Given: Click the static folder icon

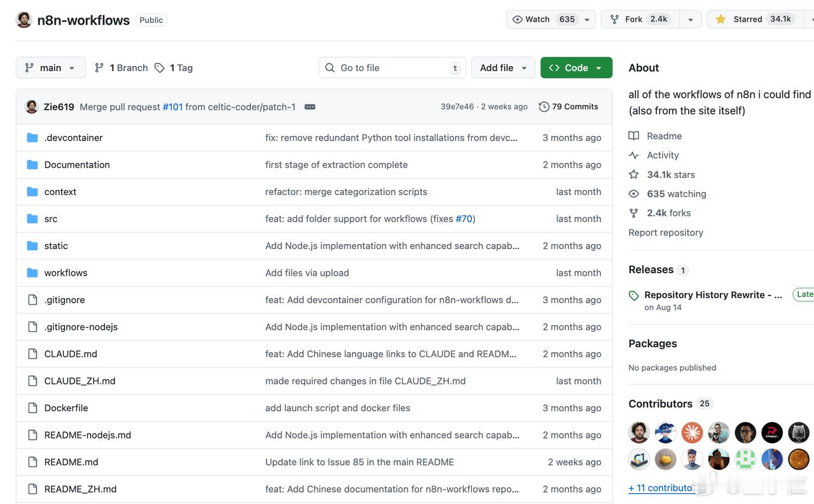Looking at the screenshot, I should coord(32,245).
